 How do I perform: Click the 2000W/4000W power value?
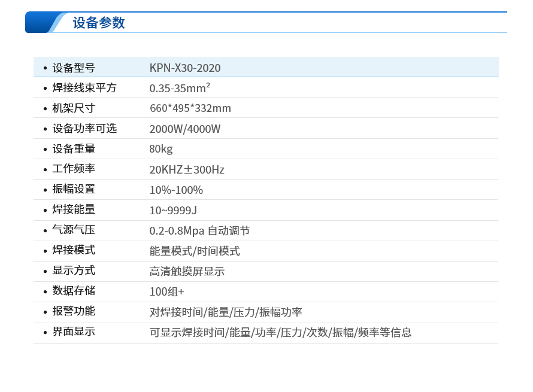point(185,129)
